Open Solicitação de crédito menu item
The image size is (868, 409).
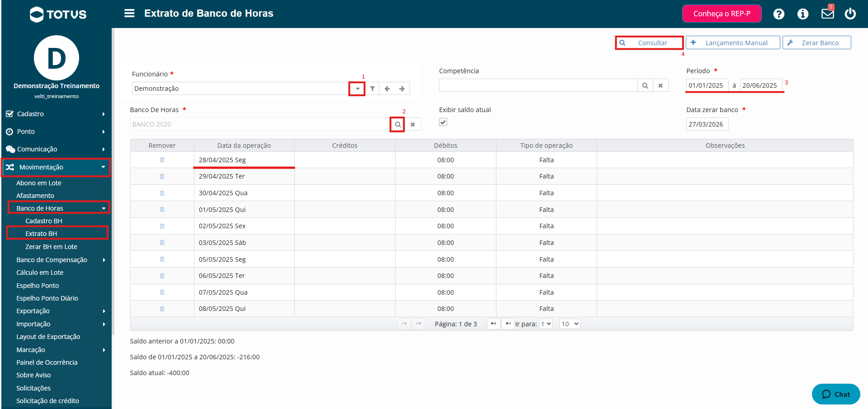pyautogui.click(x=47, y=401)
